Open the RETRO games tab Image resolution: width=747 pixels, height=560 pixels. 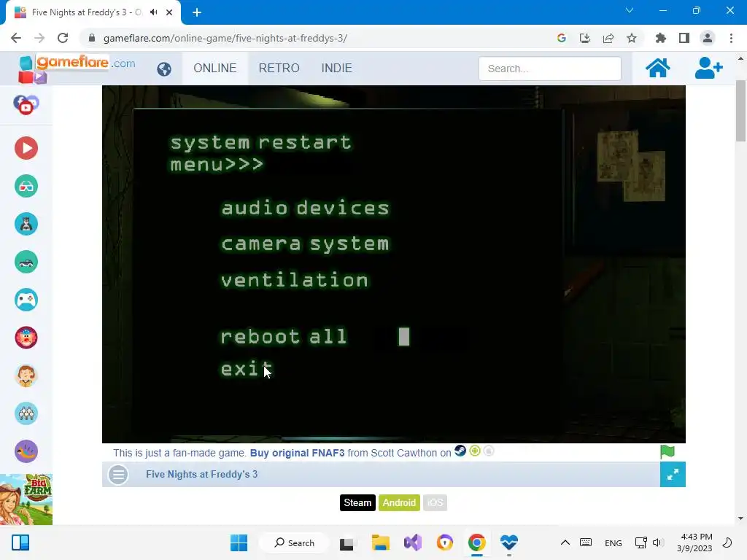(279, 68)
